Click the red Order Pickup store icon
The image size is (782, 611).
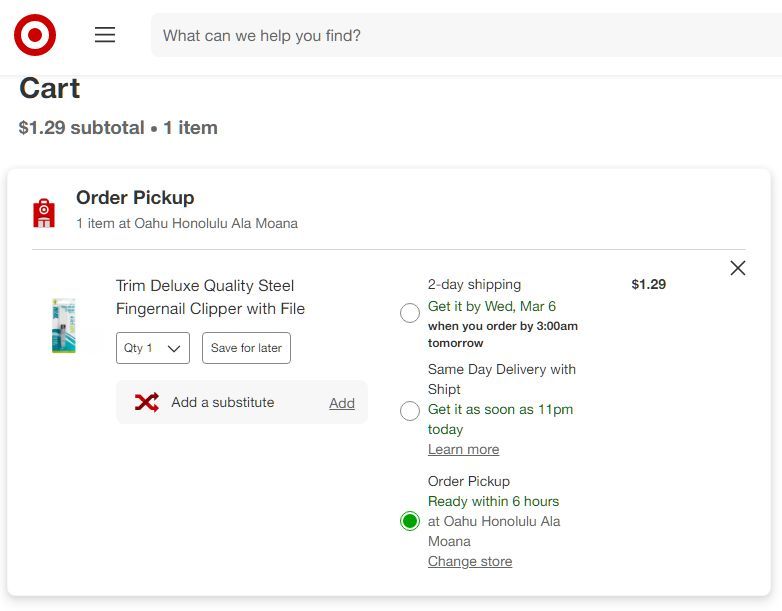point(44,212)
